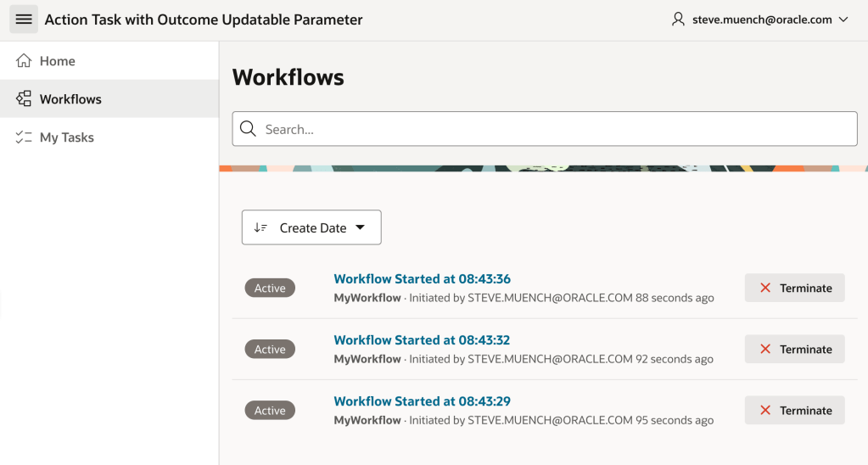Click the Create Date dropdown arrow

[360, 227]
